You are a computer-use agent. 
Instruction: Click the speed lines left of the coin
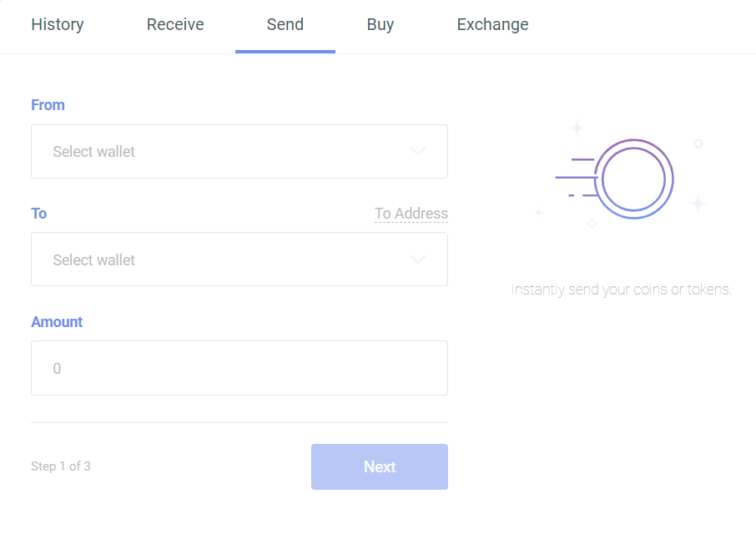(576, 177)
